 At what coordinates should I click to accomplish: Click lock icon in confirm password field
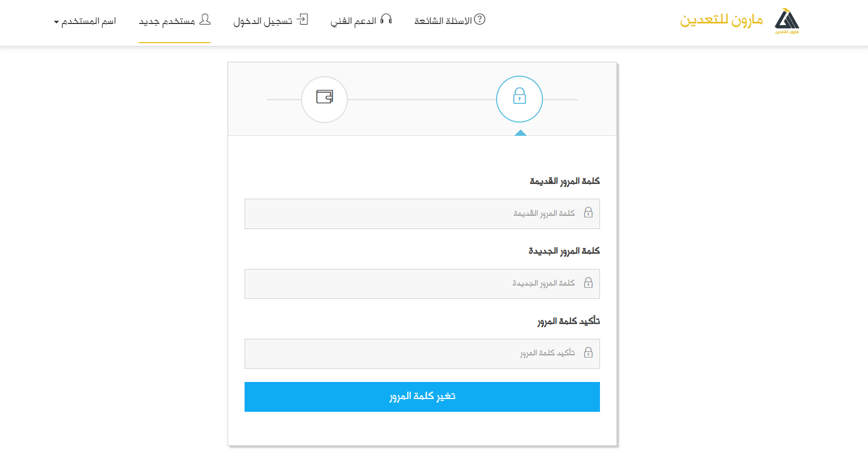(588, 353)
